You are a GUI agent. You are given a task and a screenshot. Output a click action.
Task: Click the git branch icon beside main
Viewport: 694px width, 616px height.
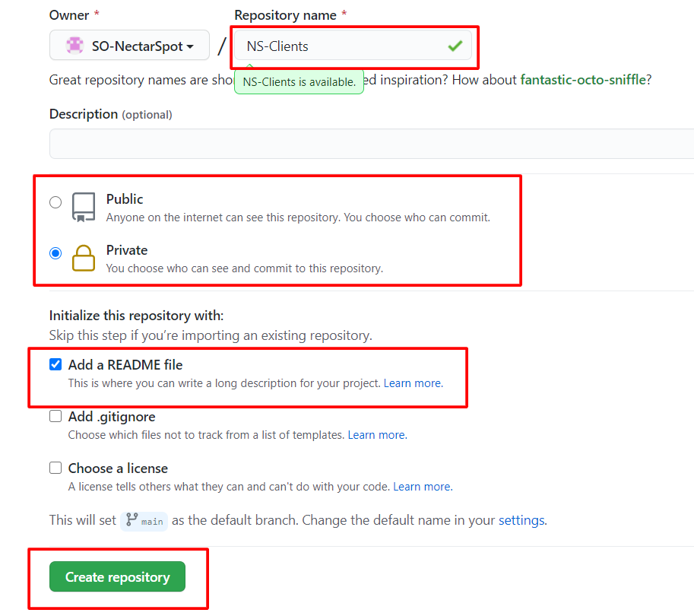pyautogui.click(x=132, y=520)
